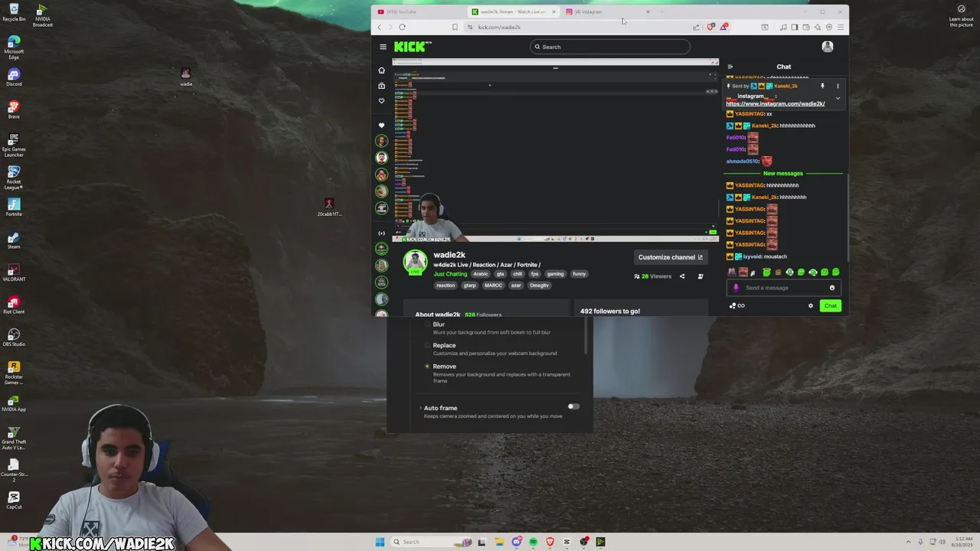Open Recycle Bin desktop icon
The image size is (980, 551).
(x=14, y=12)
